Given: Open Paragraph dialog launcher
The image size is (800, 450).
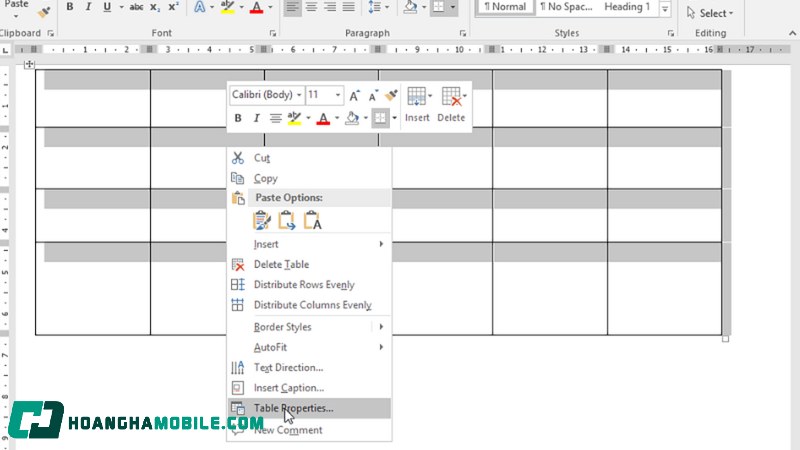Looking at the screenshot, I should (x=463, y=33).
